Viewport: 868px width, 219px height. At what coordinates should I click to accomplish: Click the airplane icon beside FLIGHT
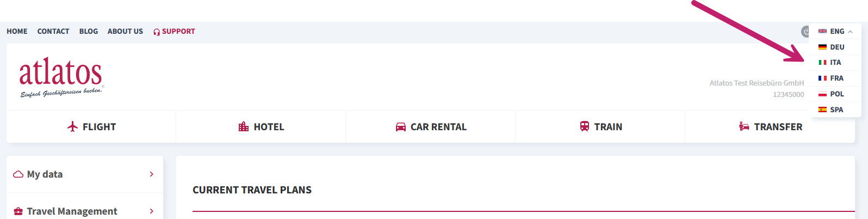tap(72, 127)
